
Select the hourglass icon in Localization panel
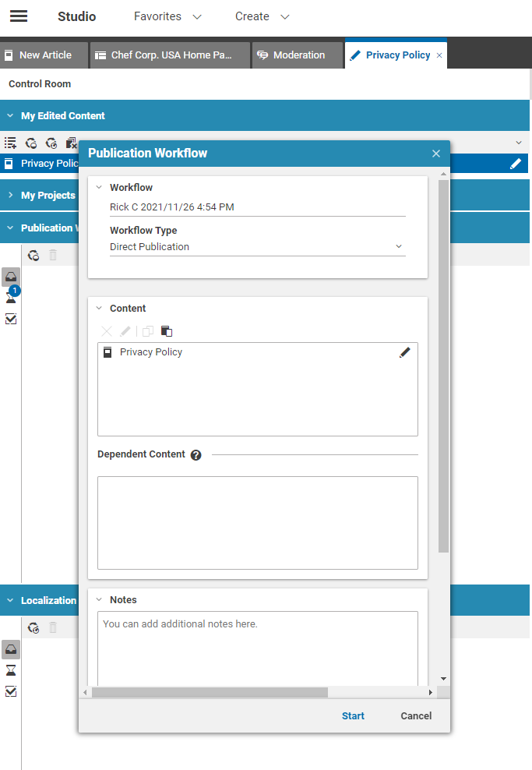coord(11,670)
